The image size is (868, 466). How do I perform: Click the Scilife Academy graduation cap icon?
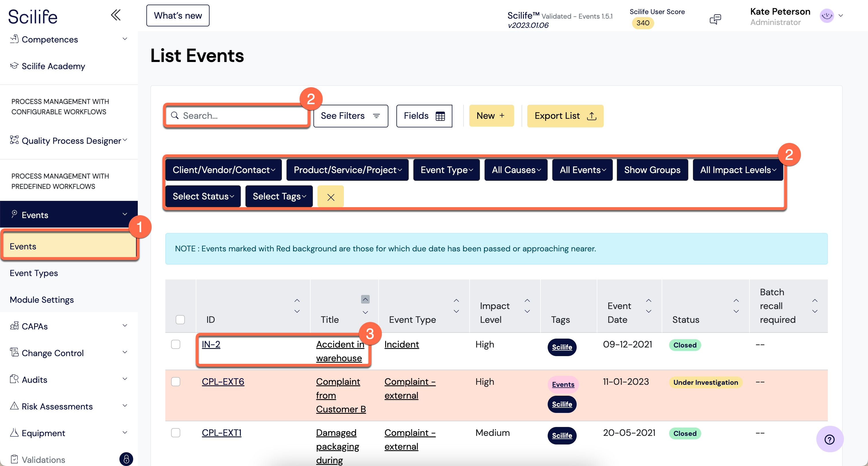[14, 66]
